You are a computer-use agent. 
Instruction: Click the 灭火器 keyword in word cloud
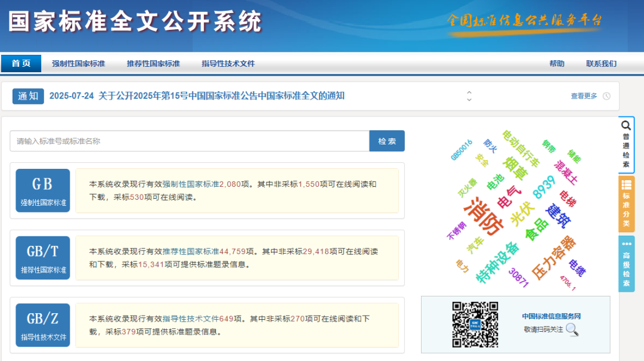pyautogui.click(x=467, y=188)
